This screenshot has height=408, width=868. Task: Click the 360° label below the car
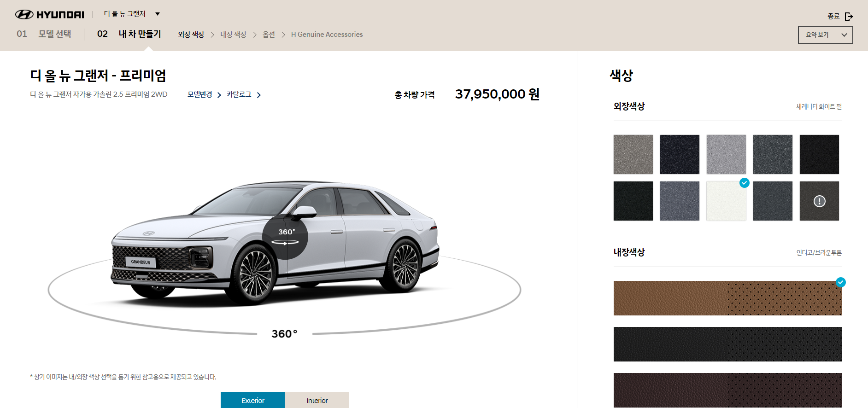pyautogui.click(x=284, y=334)
